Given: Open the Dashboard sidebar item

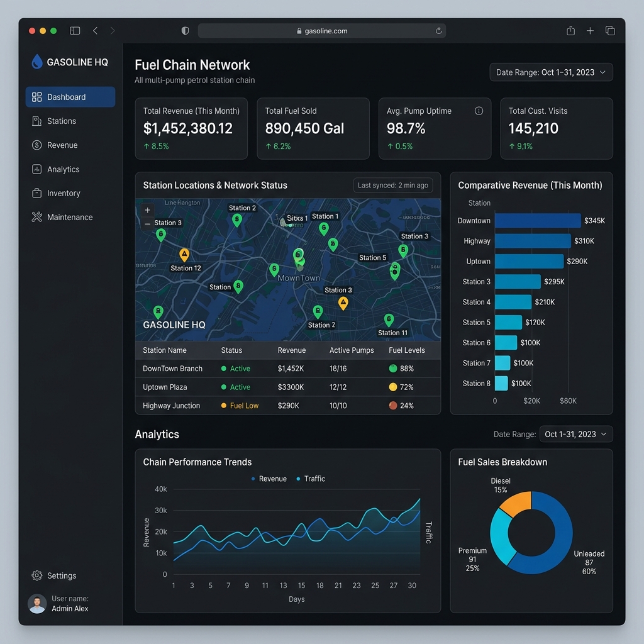Looking at the screenshot, I should tap(70, 97).
